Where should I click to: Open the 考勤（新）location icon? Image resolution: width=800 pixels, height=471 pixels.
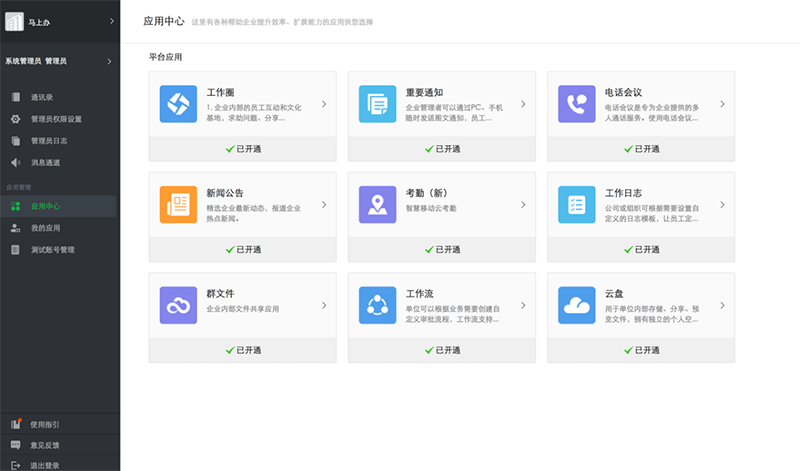[x=378, y=205]
